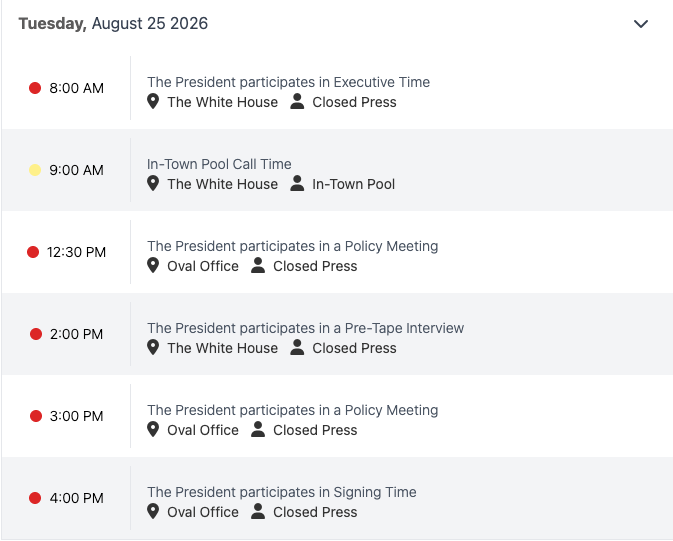
Task: Click the yellow status dot at 9:00 AM
Action: coord(35,170)
